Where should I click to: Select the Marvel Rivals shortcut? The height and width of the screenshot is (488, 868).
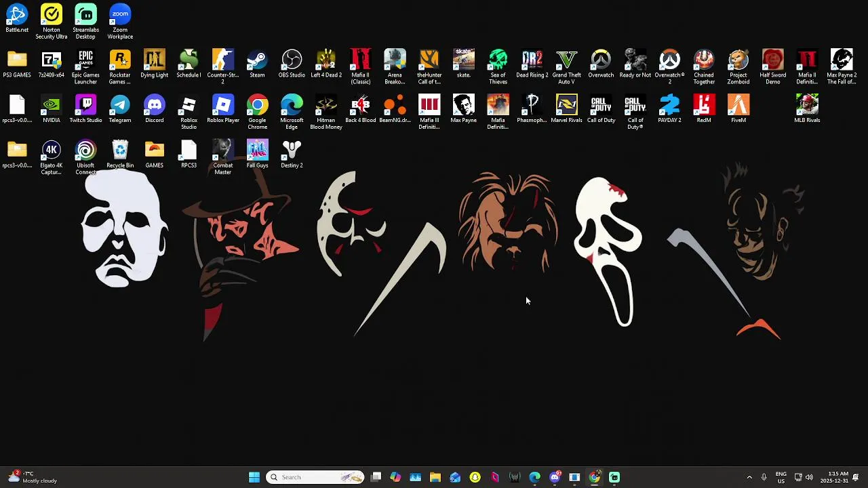[x=566, y=110]
